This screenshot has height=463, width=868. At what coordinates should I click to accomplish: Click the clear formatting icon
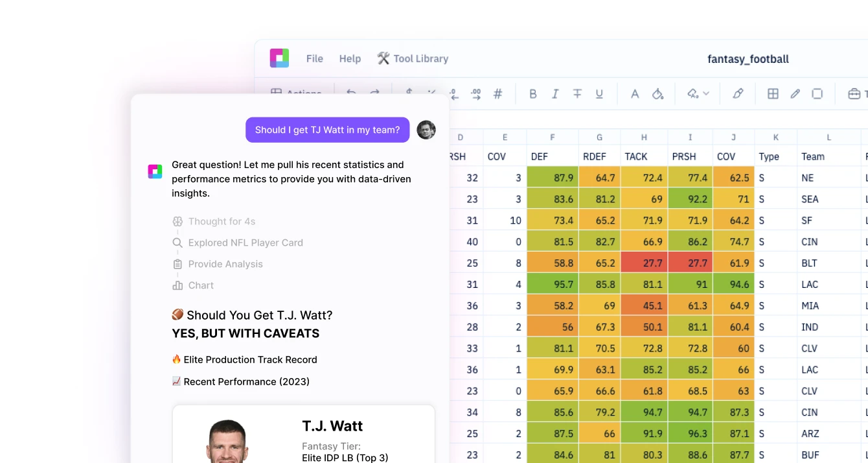click(x=693, y=94)
